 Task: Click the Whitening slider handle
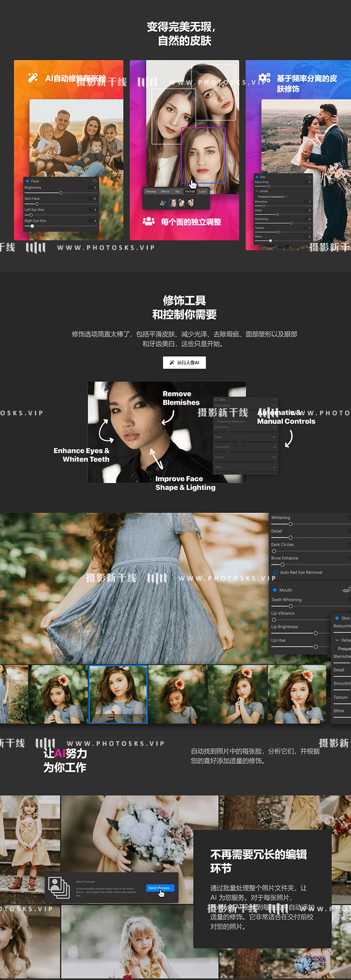[291, 524]
